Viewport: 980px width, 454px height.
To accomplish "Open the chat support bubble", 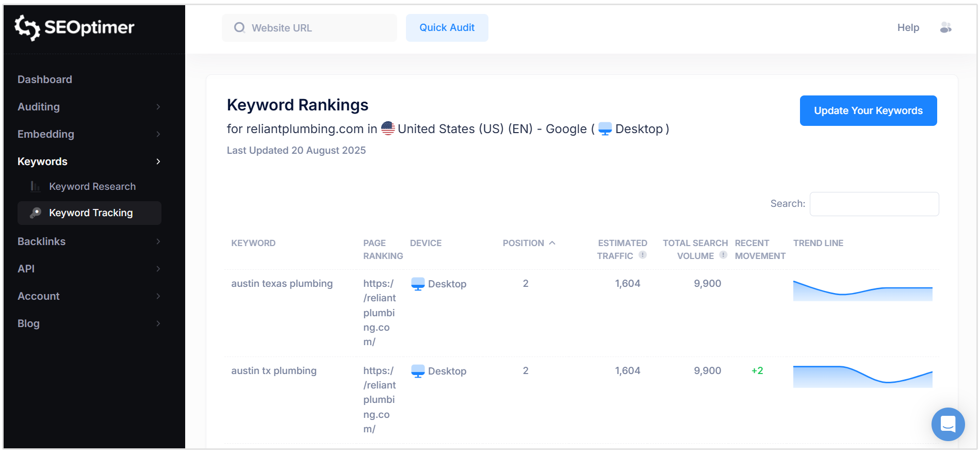I will (x=948, y=424).
